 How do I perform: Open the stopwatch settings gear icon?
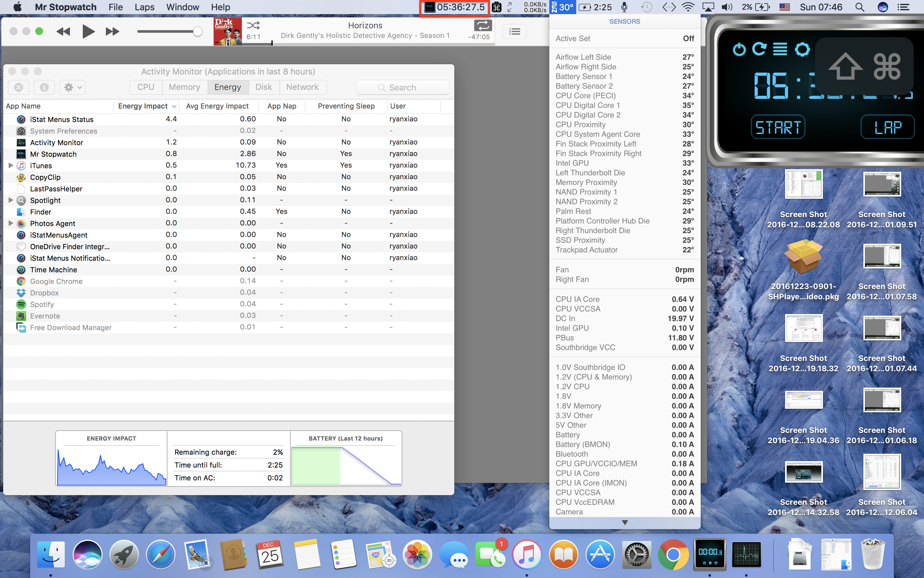[x=802, y=49]
